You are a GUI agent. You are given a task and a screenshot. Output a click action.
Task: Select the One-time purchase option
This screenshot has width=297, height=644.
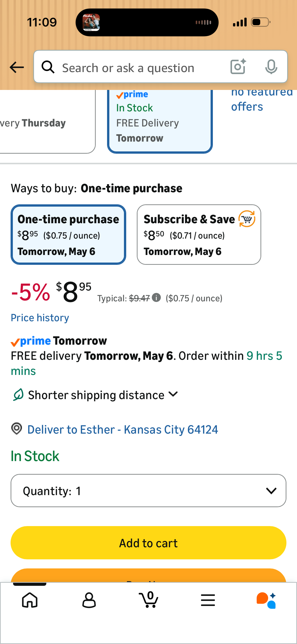click(68, 235)
